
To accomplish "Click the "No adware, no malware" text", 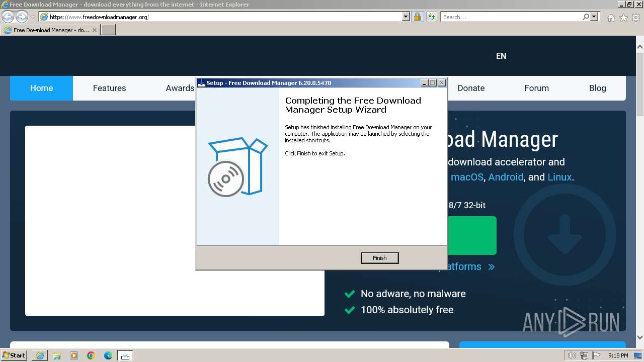I will pyautogui.click(x=413, y=294).
